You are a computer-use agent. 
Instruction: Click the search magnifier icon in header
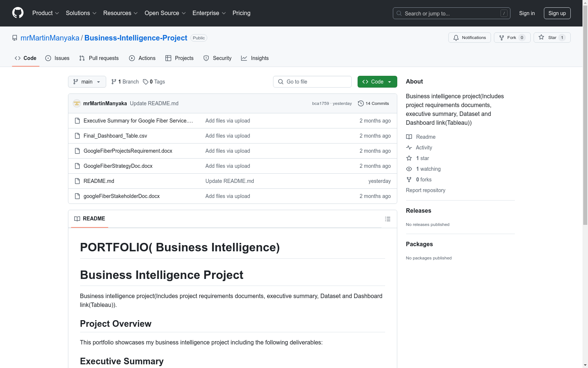point(399,13)
